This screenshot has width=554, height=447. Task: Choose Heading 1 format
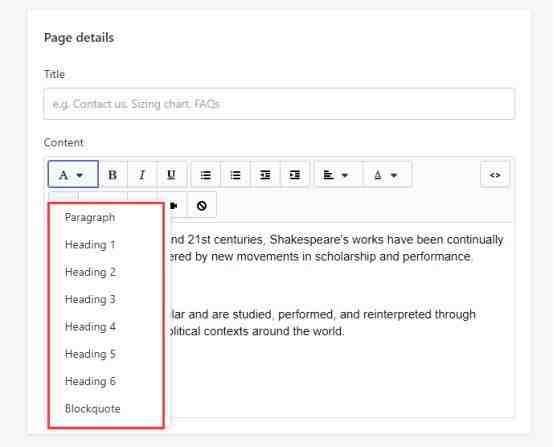click(90, 245)
